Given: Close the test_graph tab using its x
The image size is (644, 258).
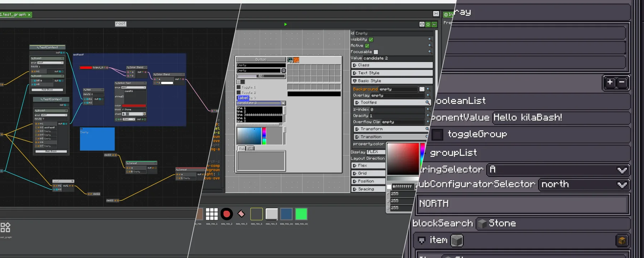Looking at the screenshot, I should click(x=29, y=15).
